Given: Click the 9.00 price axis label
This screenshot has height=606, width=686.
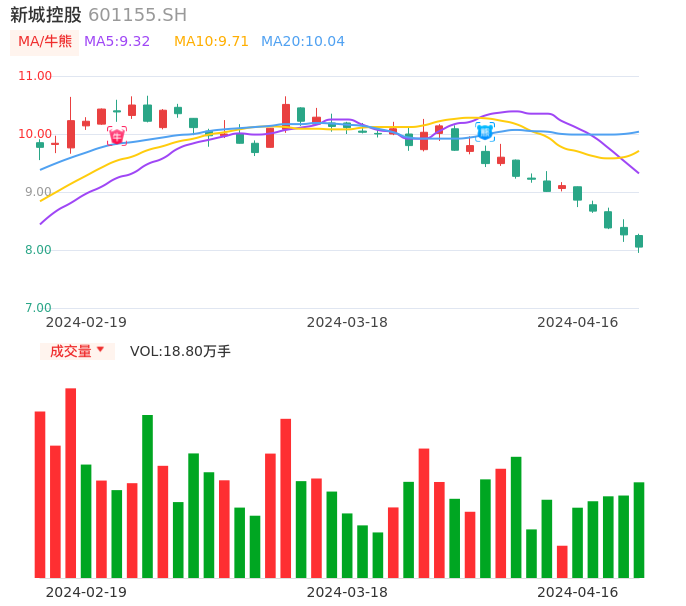Looking at the screenshot, I should [x=38, y=192].
